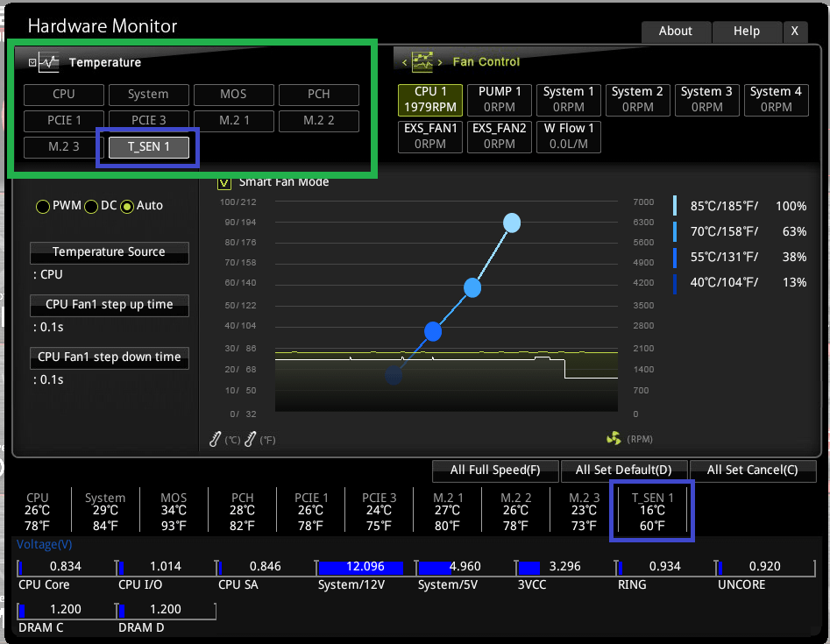
Task: Switch to PUMP 1 fan tab
Action: (500, 100)
